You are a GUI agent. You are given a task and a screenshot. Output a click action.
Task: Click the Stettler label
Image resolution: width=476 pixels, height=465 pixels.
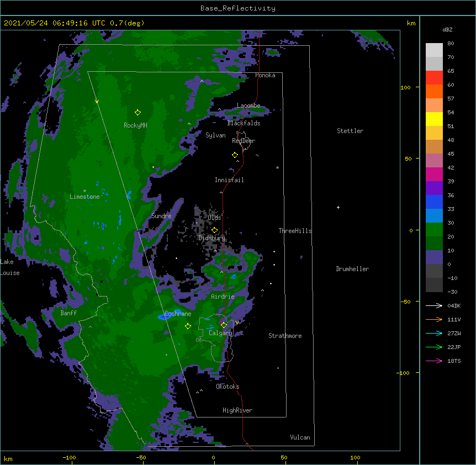pos(350,131)
